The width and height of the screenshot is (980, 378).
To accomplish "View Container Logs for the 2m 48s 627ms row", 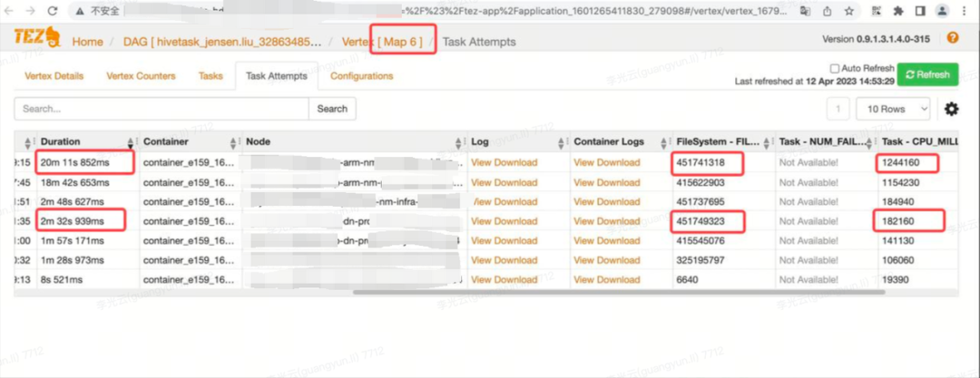I will coord(584,202).
